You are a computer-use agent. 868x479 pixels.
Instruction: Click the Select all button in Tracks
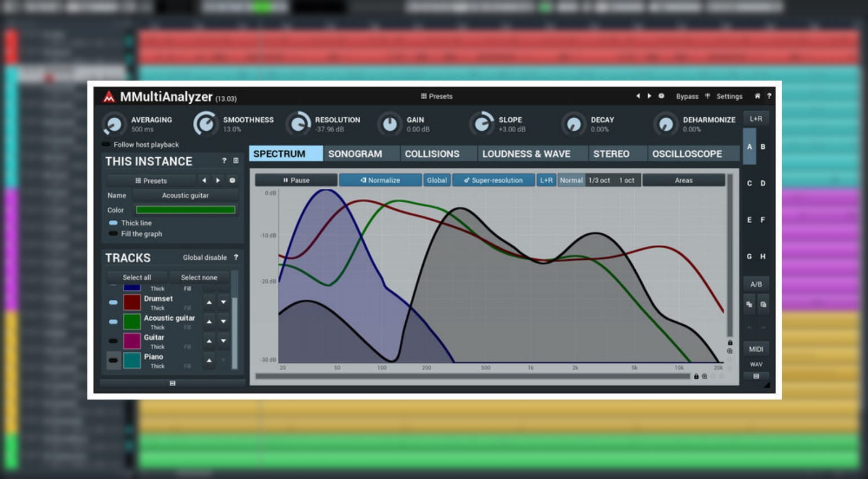point(136,277)
